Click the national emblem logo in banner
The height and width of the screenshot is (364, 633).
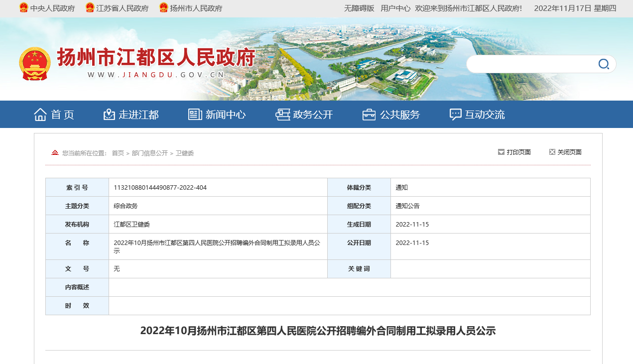click(34, 64)
